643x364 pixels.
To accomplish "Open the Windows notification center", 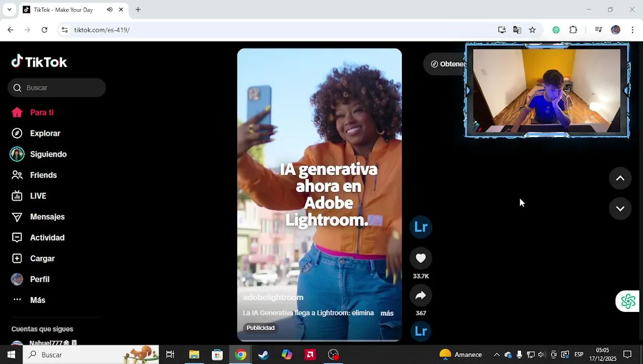I will click(x=627, y=355).
